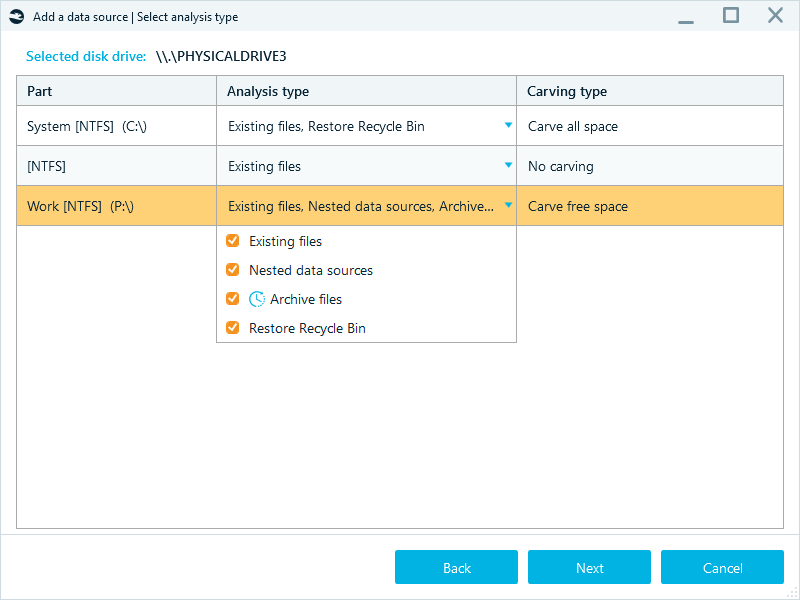Click the application logo in the title bar
The image size is (800, 600).
pos(16,16)
